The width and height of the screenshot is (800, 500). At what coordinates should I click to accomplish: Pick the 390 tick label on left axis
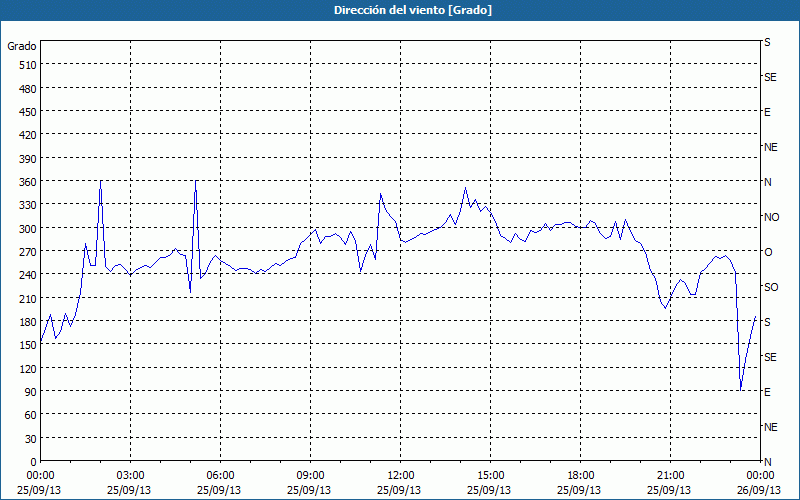click(29, 159)
